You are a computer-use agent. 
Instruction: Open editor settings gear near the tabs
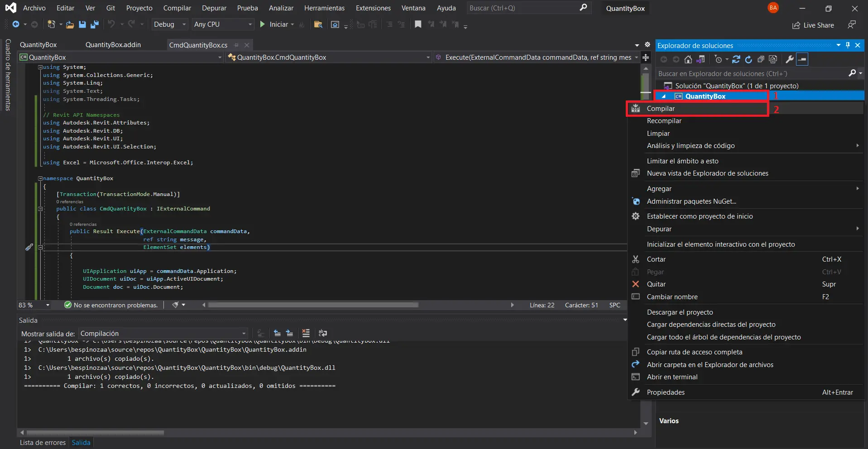coord(647,45)
